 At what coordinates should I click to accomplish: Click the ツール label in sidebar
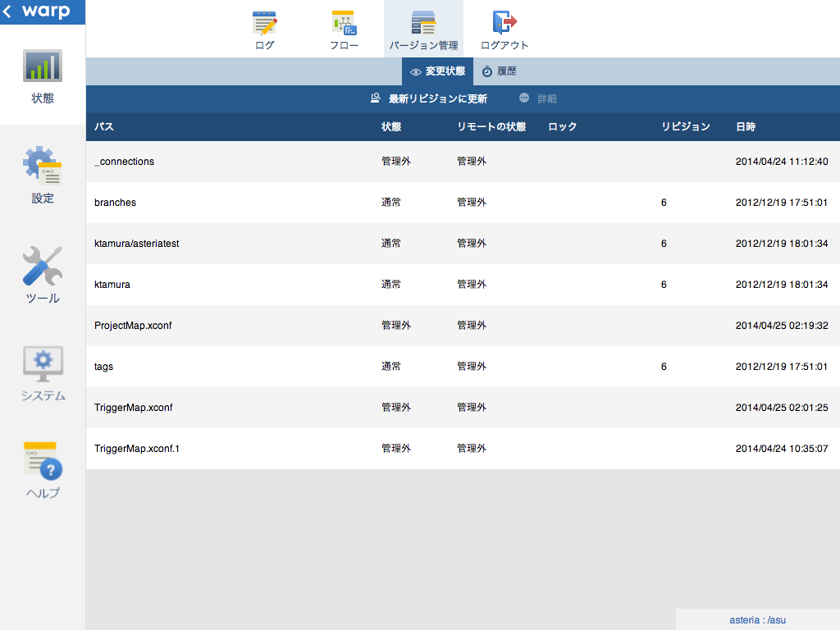(43, 299)
